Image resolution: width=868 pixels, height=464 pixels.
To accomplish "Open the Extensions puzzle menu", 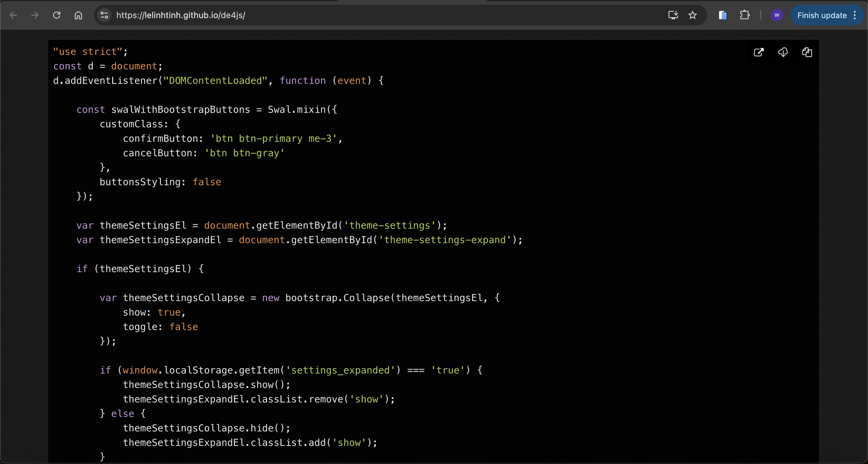I will [744, 15].
